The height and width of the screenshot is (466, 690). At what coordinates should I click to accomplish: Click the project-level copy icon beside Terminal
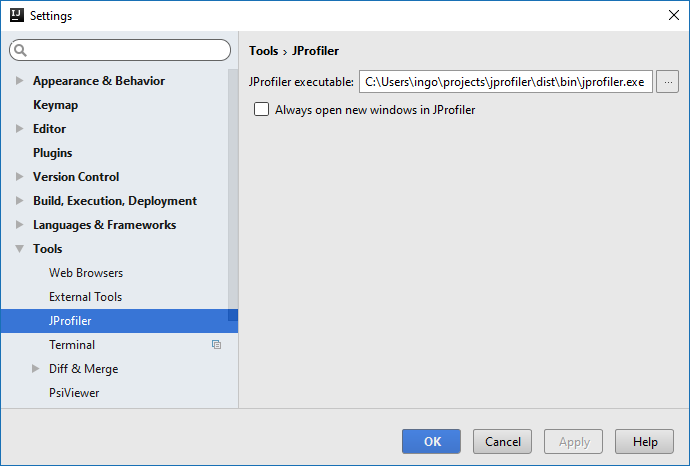[x=216, y=345]
